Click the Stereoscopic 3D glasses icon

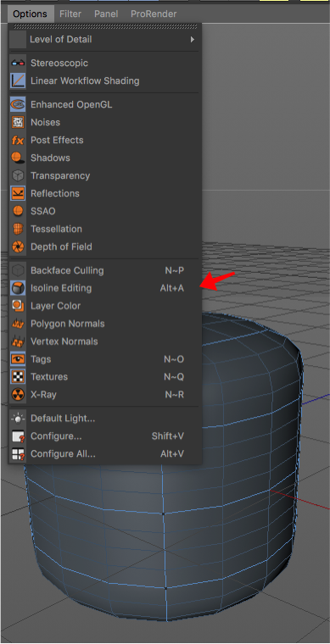(18, 64)
